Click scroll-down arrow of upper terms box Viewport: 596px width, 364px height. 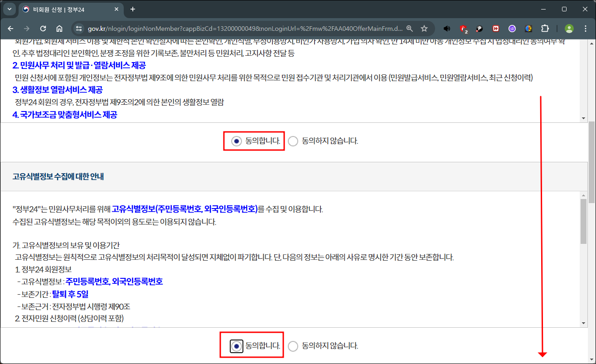click(583, 118)
